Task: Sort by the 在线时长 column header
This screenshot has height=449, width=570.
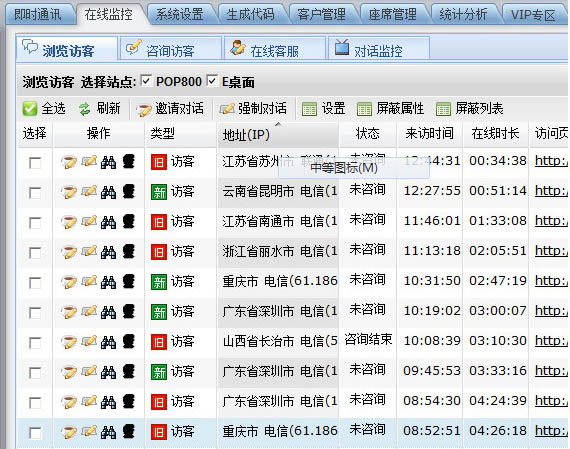Action: coord(495,134)
